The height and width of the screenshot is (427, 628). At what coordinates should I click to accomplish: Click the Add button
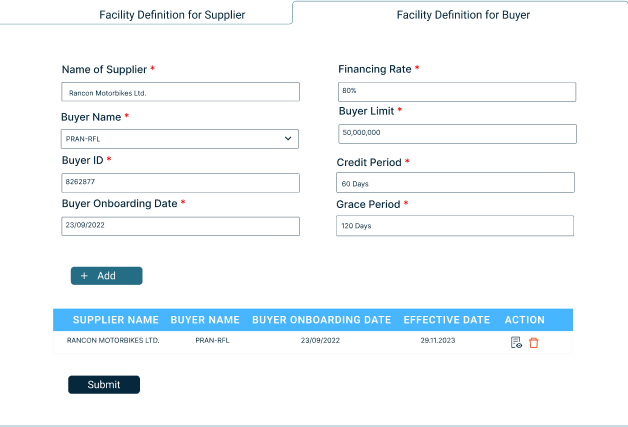click(107, 276)
